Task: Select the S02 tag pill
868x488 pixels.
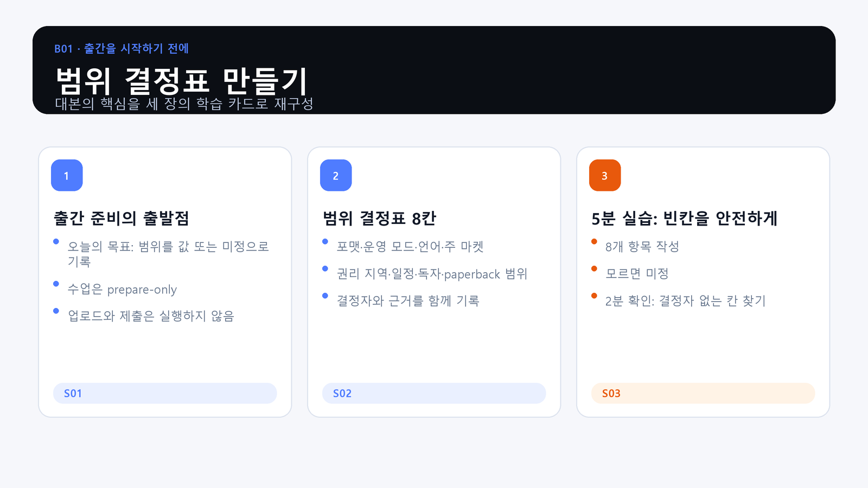Action: tap(434, 393)
